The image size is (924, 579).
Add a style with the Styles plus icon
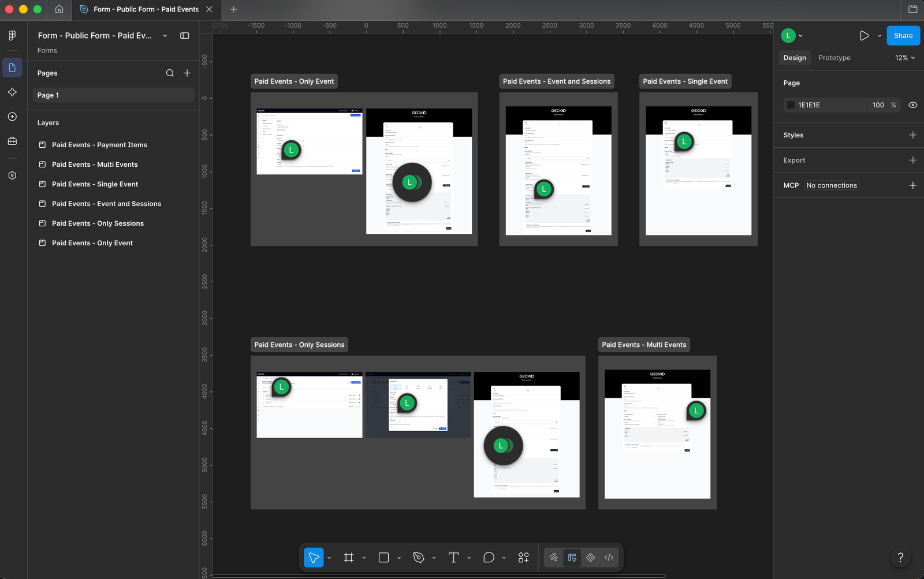tap(913, 135)
